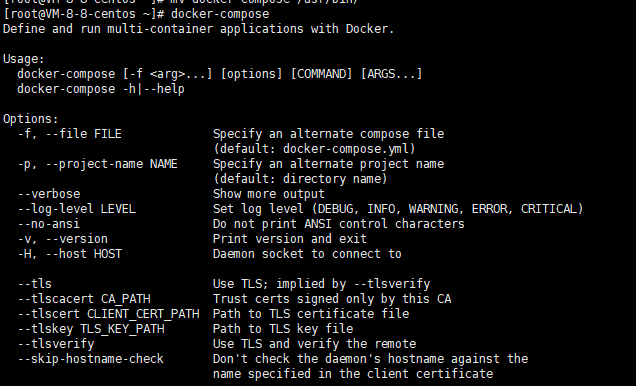Click the '(default: docker-compose.yml)' text
636x386 pixels.
(314, 149)
